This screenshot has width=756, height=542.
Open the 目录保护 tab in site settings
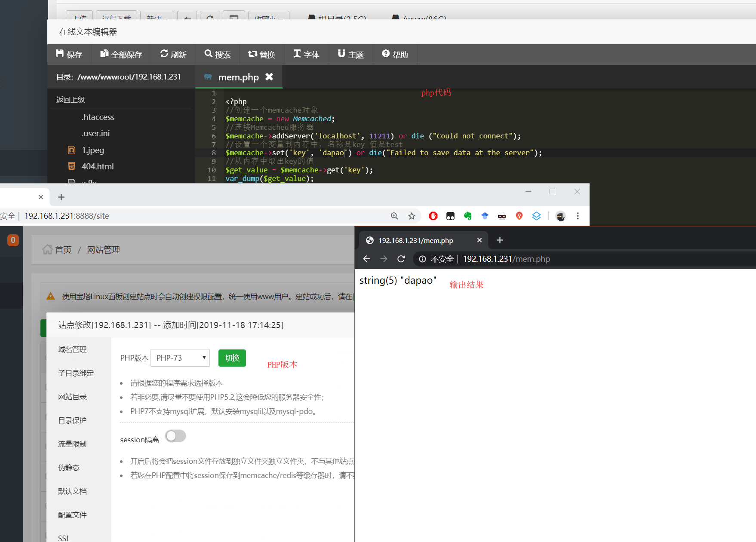point(72,420)
